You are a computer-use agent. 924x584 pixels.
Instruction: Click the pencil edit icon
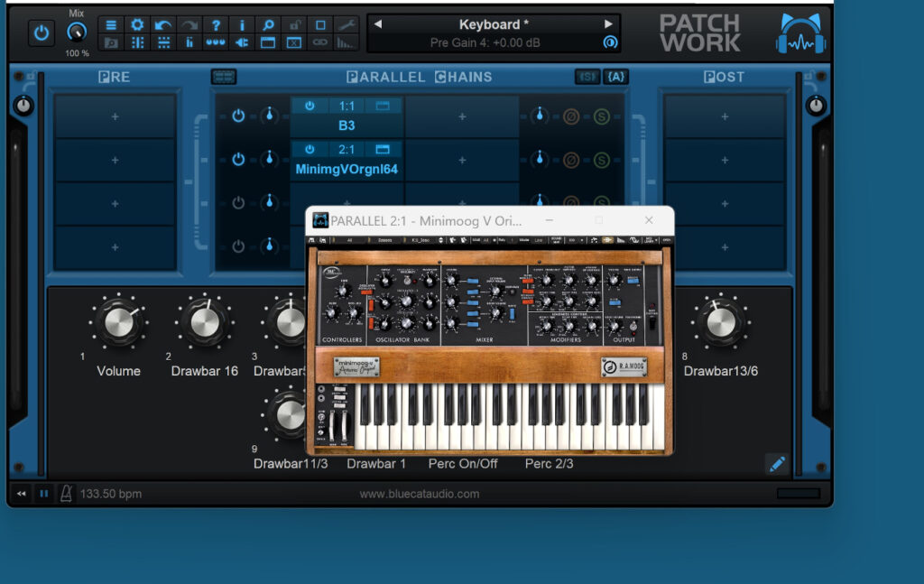[777, 464]
